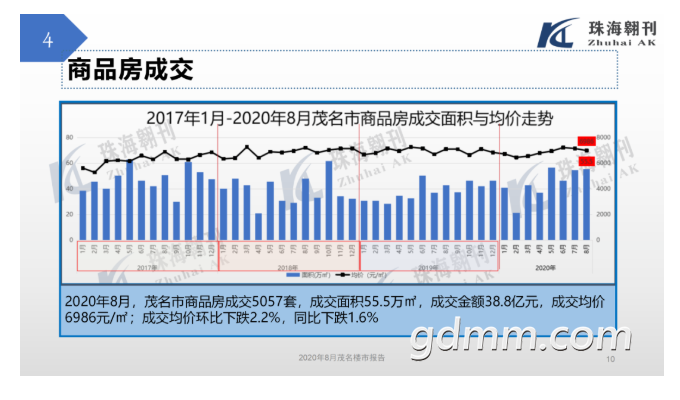Click the 2000 value on the price axis

point(604,214)
